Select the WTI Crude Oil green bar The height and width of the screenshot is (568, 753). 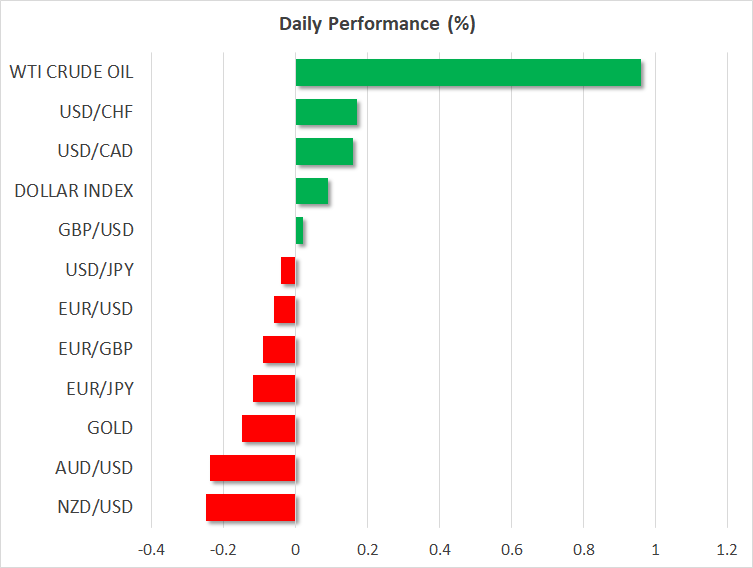pos(468,73)
